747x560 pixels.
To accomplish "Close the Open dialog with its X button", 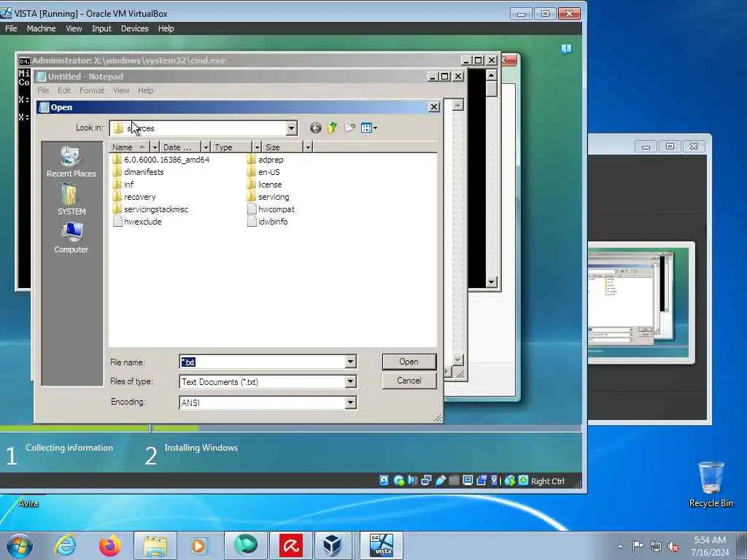I will point(433,106).
